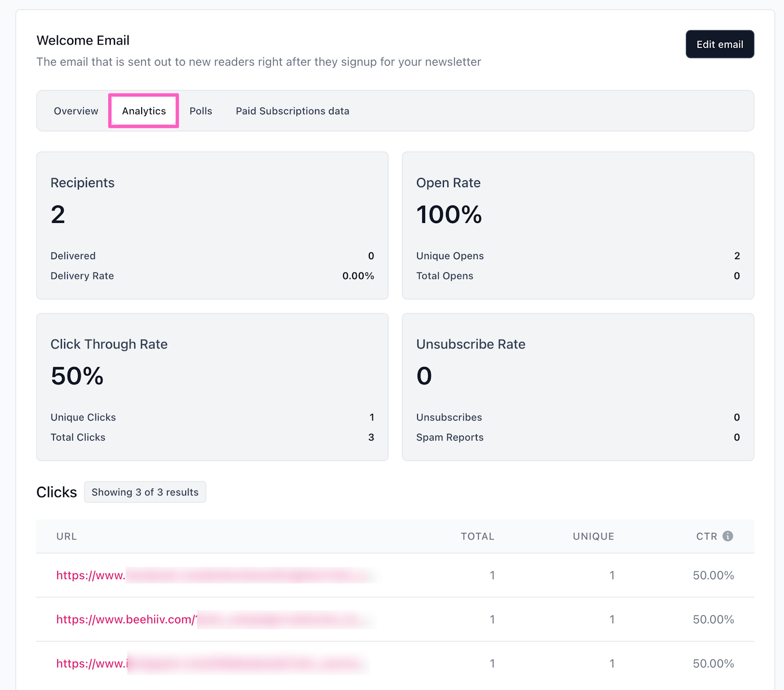Go to Paid Subscriptions data tab
784x690 pixels.
pos(292,111)
